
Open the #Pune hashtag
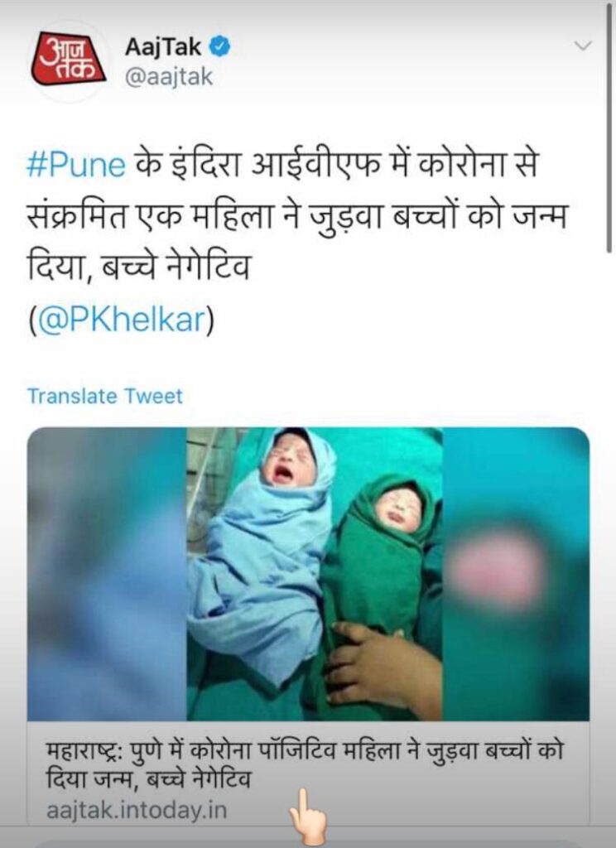(76, 166)
